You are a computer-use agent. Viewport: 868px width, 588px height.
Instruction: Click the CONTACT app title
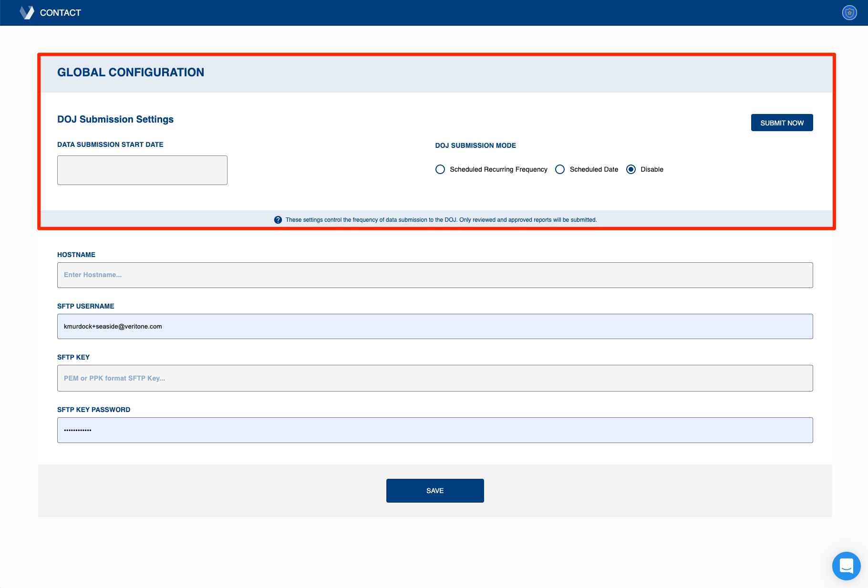click(x=61, y=13)
